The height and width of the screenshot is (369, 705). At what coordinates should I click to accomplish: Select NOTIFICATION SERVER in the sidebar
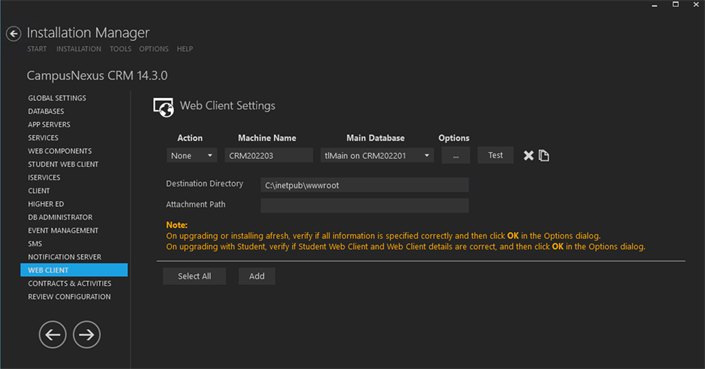pos(65,257)
